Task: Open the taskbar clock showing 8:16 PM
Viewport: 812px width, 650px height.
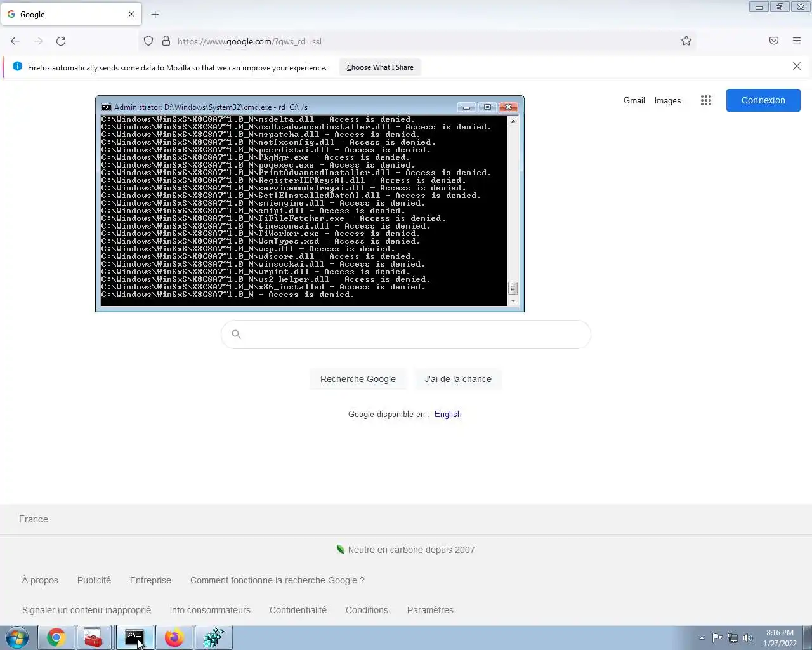Action: pyautogui.click(x=780, y=638)
